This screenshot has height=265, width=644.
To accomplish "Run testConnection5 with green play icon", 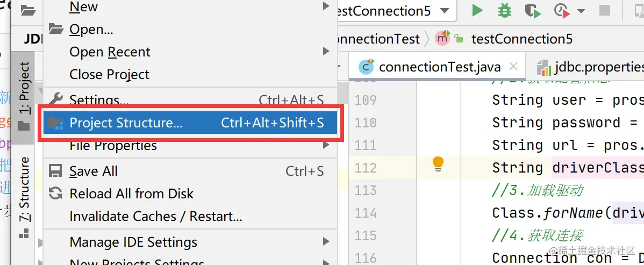I will tap(477, 10).
